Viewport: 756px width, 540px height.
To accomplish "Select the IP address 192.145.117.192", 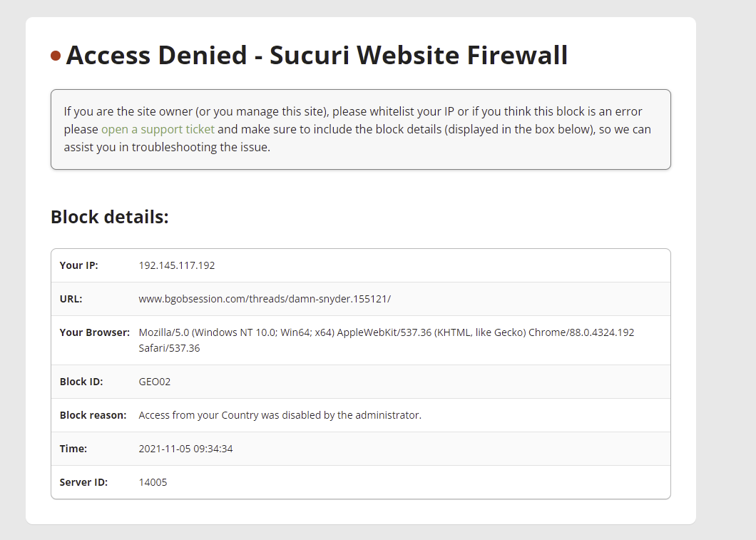I will (x=177, y=265).
